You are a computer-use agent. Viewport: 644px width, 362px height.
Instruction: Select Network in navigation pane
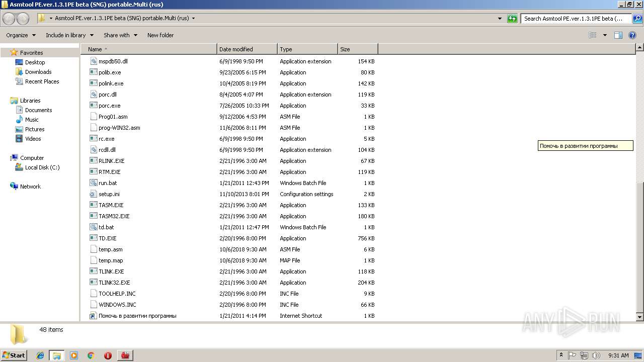point(30,187)
